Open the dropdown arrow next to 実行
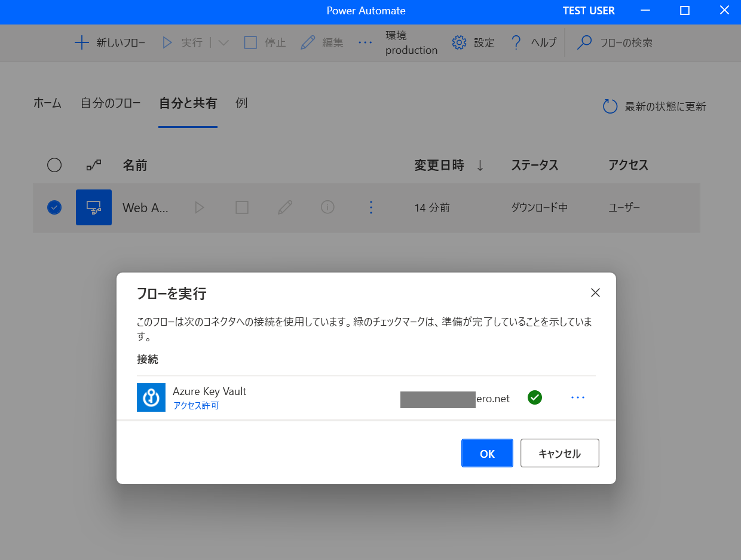Viewport: 741px width, 560px height. [x=223, y=43]
